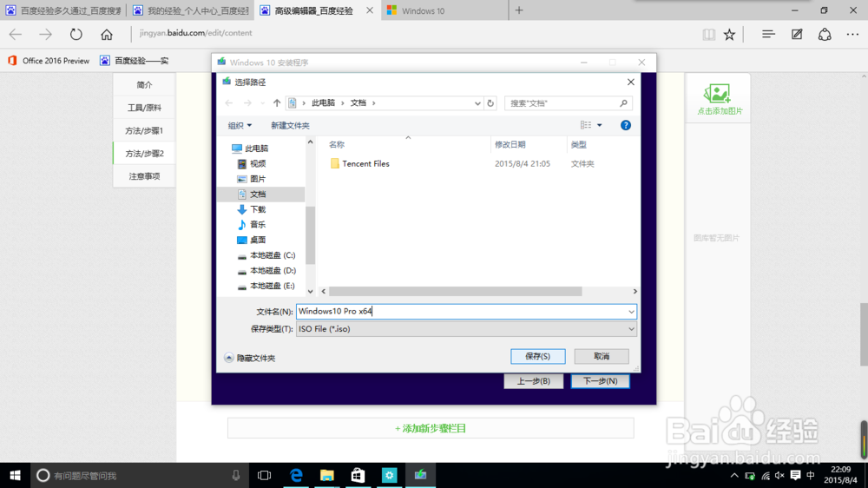Click the search magnifier in dialog
The image size is (868, 488).
[x=623, y=103]
